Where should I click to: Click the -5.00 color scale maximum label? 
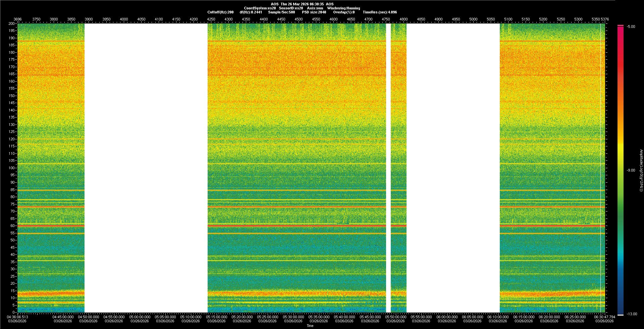coord(631,27)
